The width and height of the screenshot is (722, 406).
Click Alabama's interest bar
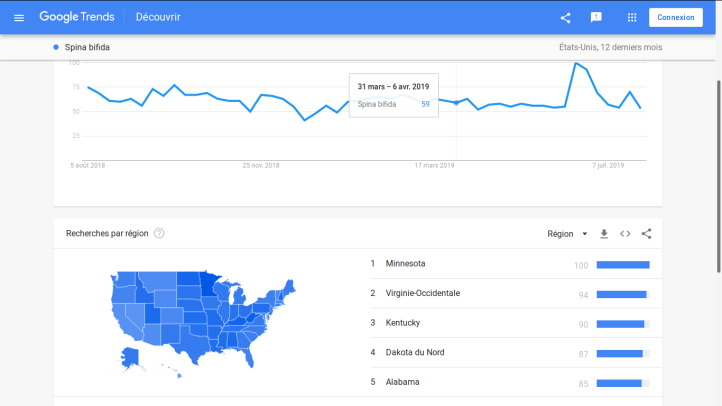click(x=622, y=383)
